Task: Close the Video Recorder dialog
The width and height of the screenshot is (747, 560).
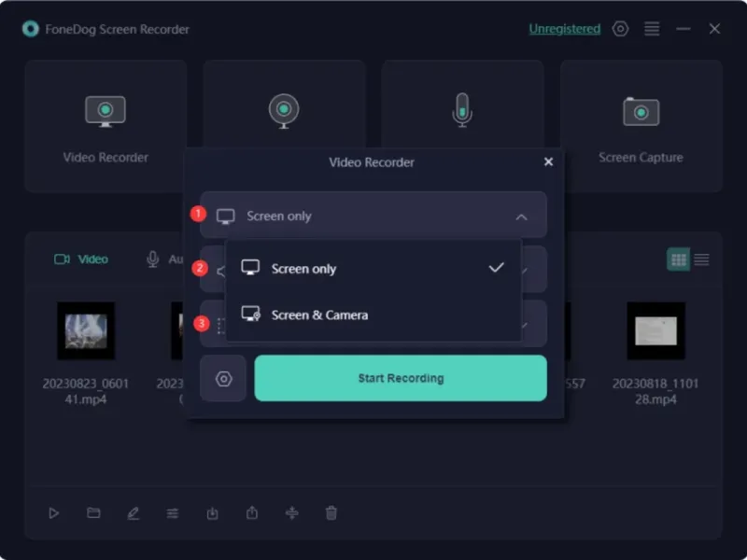Action: [548, 161]
